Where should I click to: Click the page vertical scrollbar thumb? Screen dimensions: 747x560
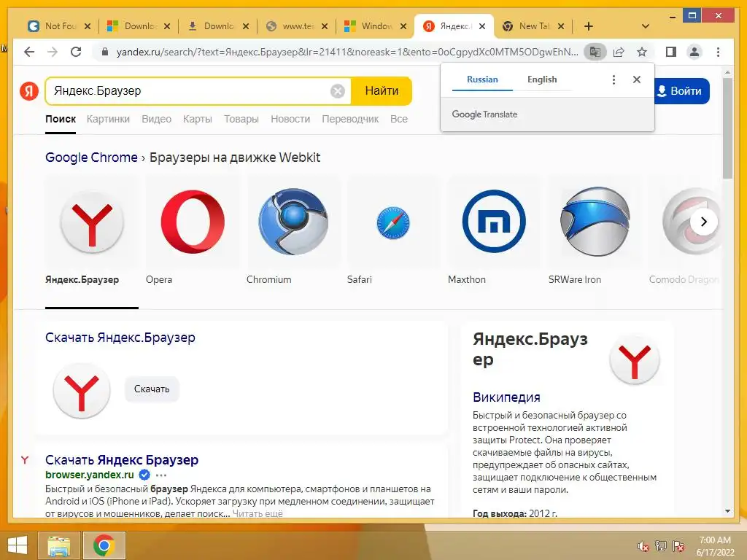pyautogui.click(x=727, y=128)
